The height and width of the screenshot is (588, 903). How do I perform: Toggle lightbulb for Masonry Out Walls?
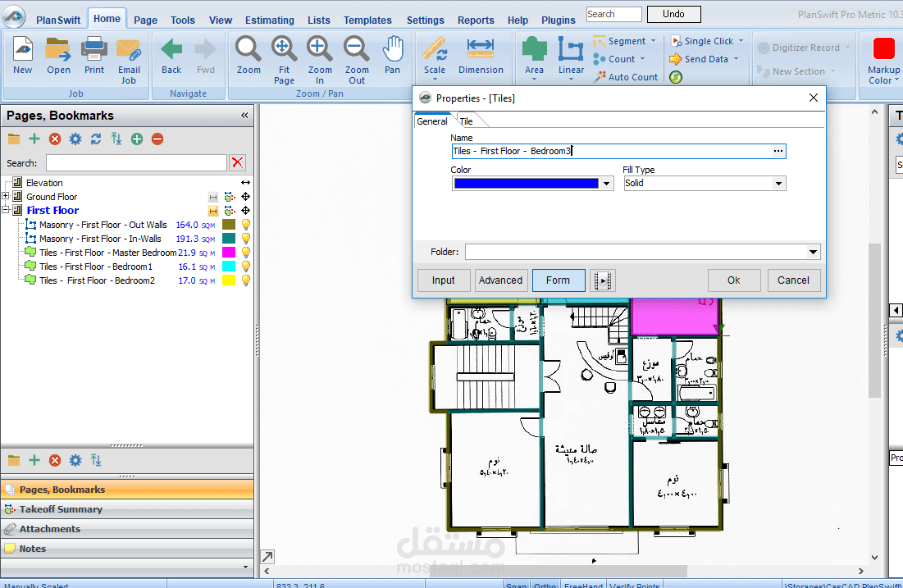pos(246,225)
